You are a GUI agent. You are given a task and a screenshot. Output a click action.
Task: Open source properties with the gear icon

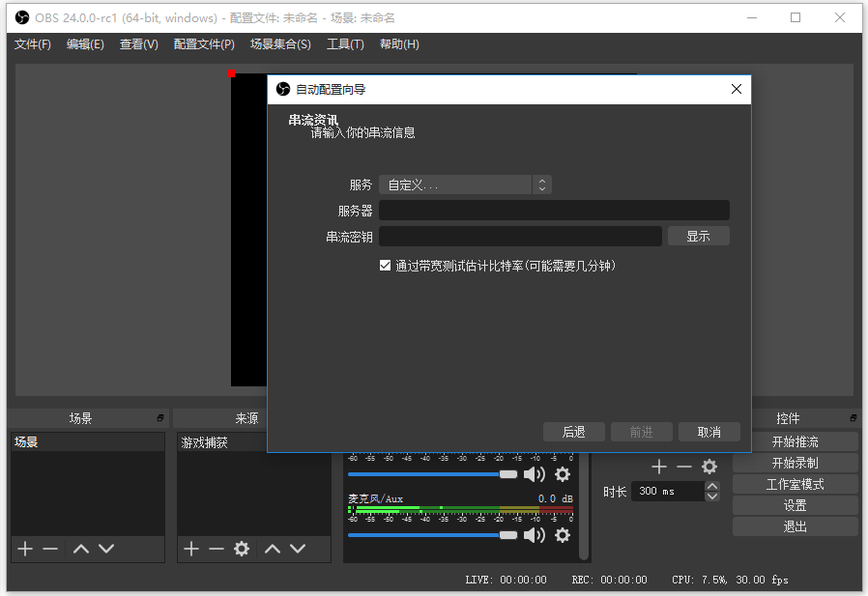click(241, 549)
